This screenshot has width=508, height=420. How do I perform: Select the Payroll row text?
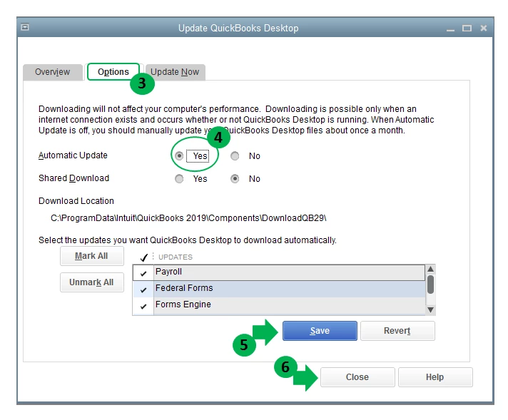pyautogui.click(x=168, y=272)
